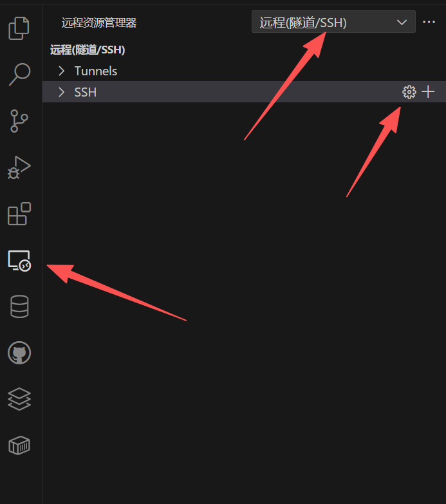
Task: Open the more actions ellipsis menu
Action: coord(429,22)
